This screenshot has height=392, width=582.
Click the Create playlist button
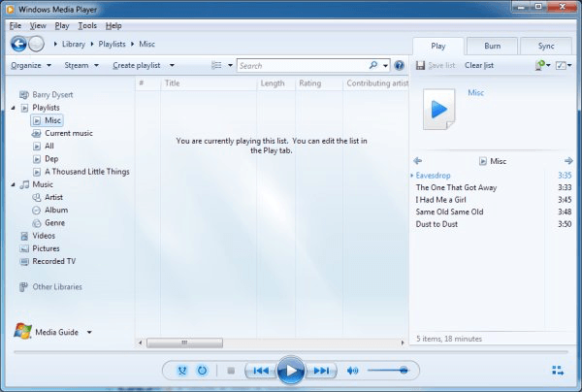tap(137, 65)
